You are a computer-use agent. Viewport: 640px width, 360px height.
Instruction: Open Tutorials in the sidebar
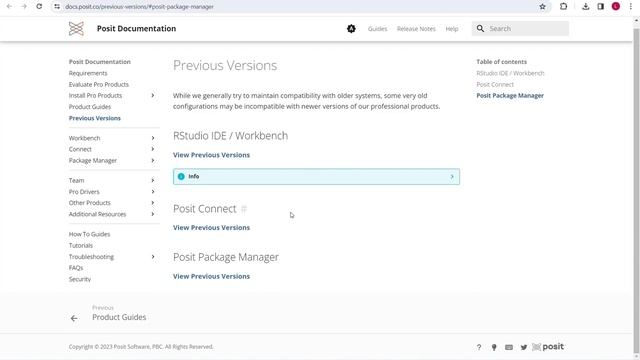coord(80,245)
